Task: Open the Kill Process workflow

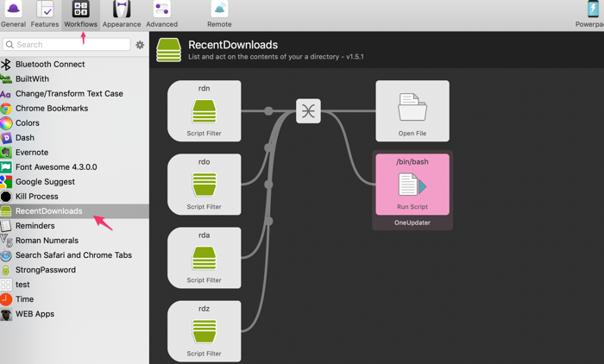Action: pyautogui.click(x=37, y=197)
